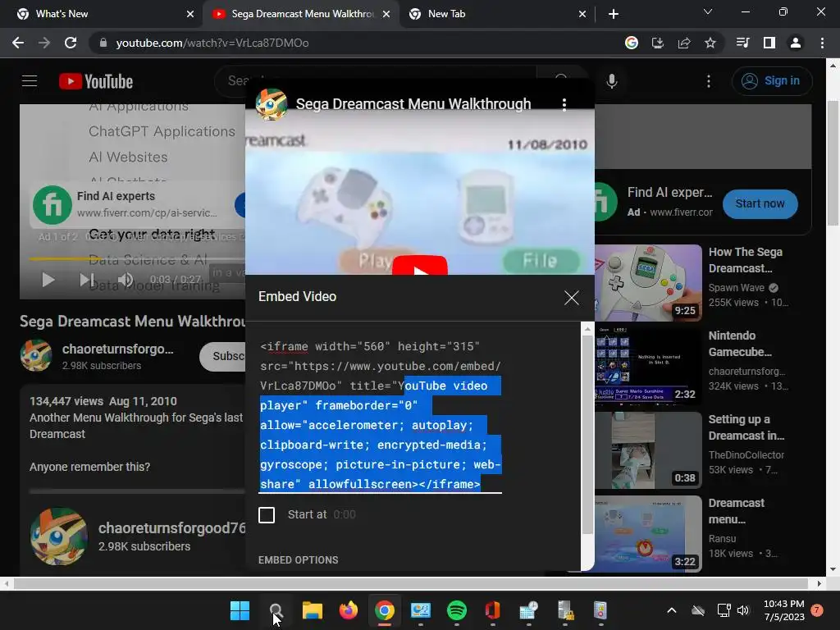Image resolution: width=840 pixels, height=630 pixels.
Task: Open the large chaoreturnsforgood76 channel avatar
Action: pos(59,536)
